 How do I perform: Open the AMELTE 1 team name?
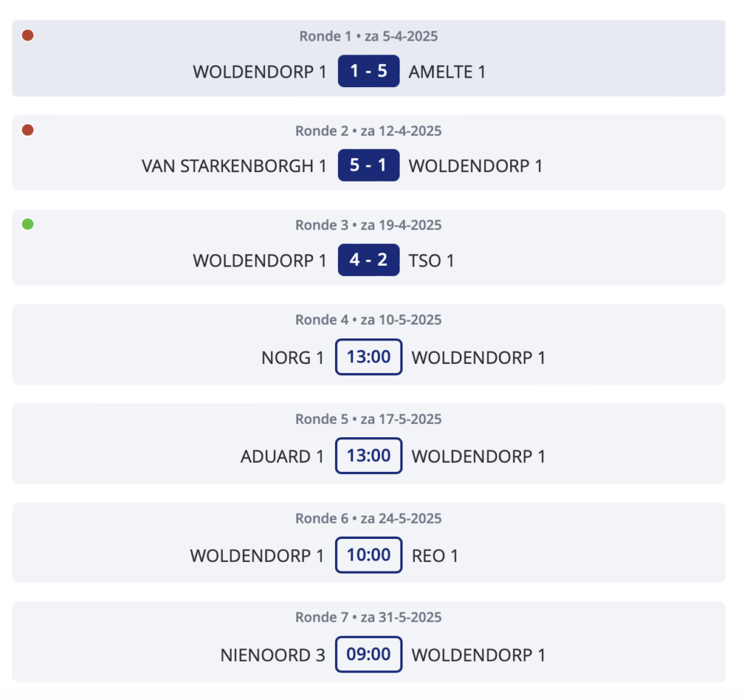447,72
